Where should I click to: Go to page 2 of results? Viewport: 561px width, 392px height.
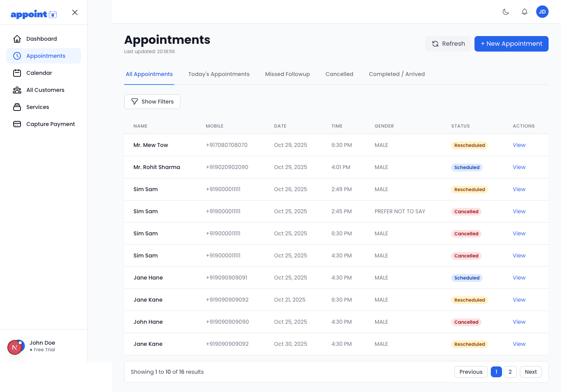(510, 371)
